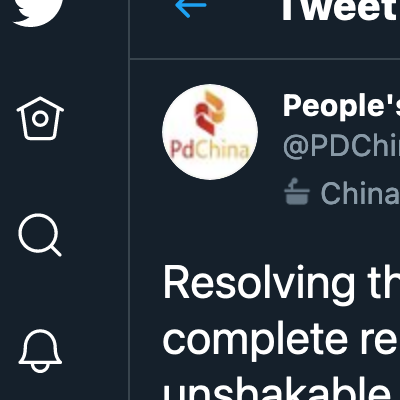Click the tweet line starting with complete
This screenshot has height=400, width=400.
coord(281,341)
